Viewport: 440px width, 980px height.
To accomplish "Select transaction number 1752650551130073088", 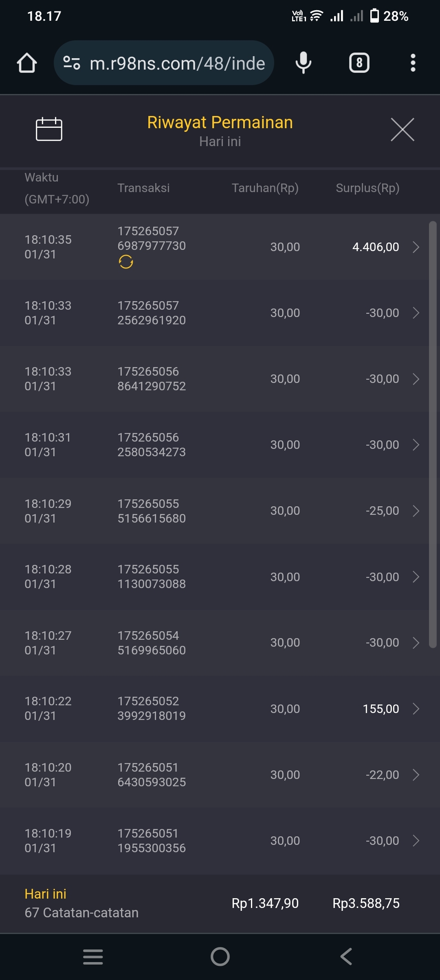I will pyautogui.click(x=152, y=577).
